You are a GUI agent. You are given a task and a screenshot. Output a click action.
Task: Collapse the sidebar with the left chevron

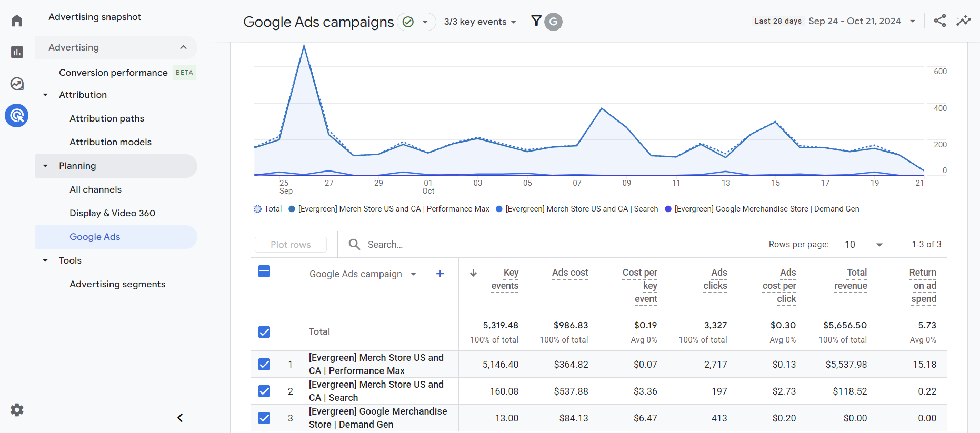point(180,418)
